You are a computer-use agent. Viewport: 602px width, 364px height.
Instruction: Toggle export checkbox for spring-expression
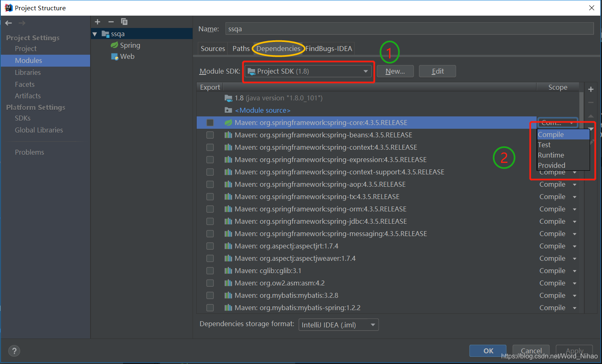pos(210,160)
